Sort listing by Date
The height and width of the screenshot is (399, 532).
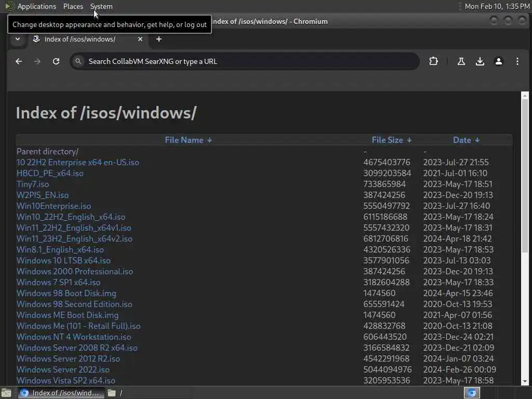pyautogui.click(x=462, y=140)
